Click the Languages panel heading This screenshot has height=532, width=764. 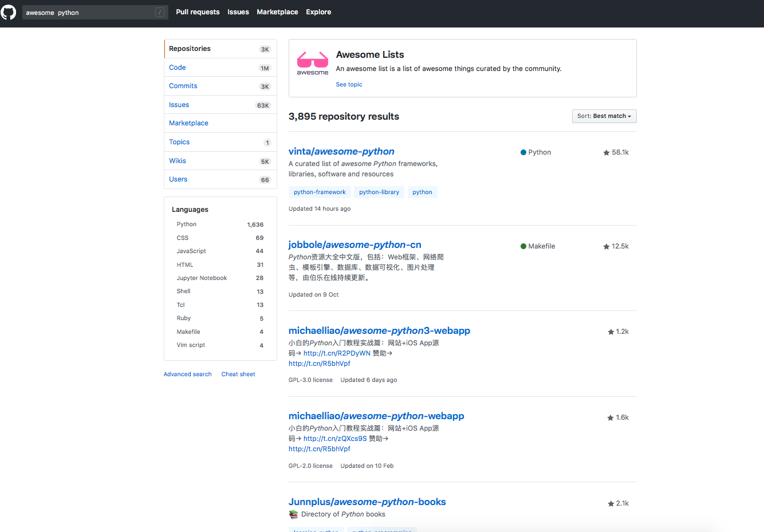click(190, 210)
